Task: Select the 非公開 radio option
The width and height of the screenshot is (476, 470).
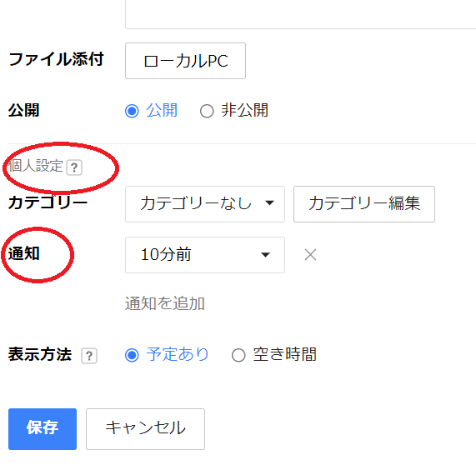Action: (x=207, y=111)
